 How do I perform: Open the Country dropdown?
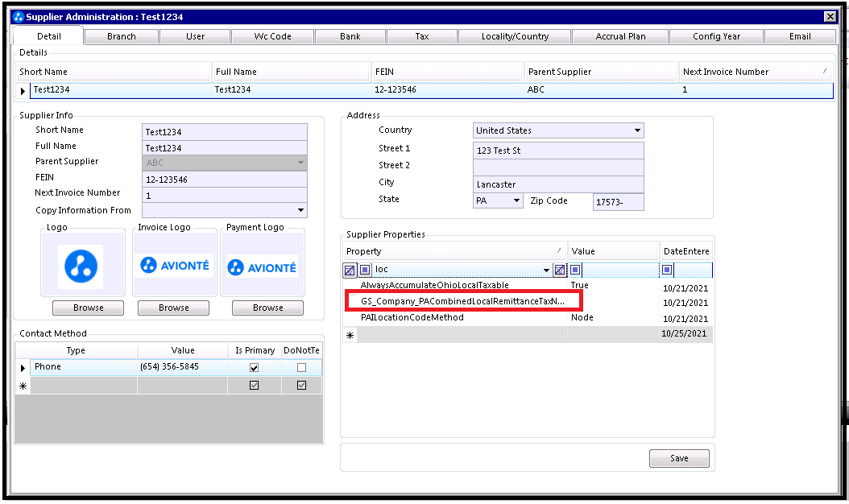point(637,130)
